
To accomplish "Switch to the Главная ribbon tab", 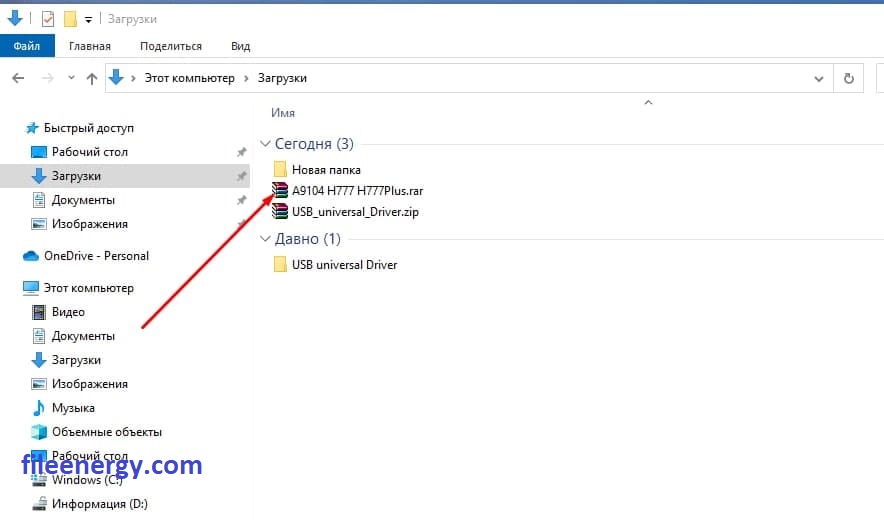I will pyautogui.click(x=90, y=46).
